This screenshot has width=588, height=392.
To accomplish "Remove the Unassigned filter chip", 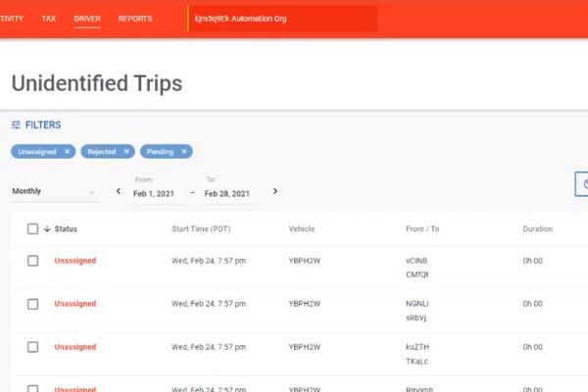I will tap(68, 152).
